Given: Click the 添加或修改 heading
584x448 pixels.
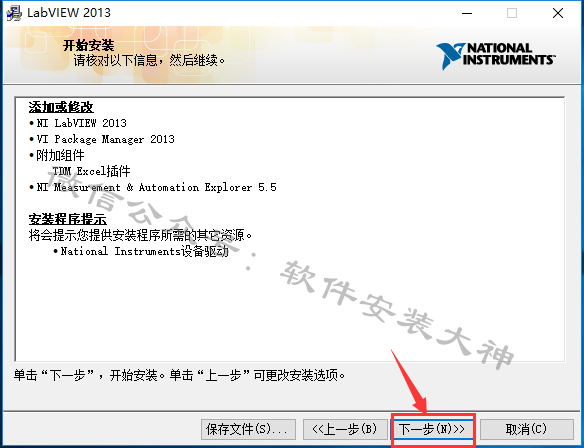Looking at the screenshot, I should pyautogui.click(x=61, y=107).
